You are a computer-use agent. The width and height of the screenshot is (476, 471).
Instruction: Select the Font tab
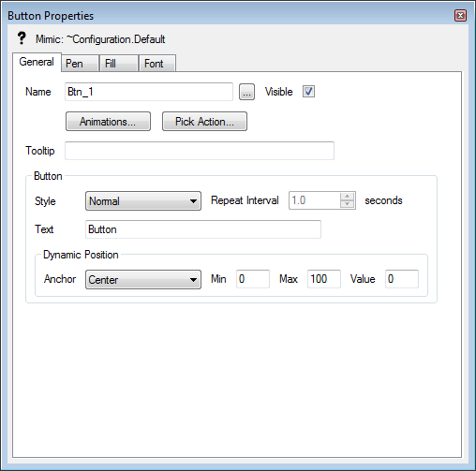tap(157, 64)
